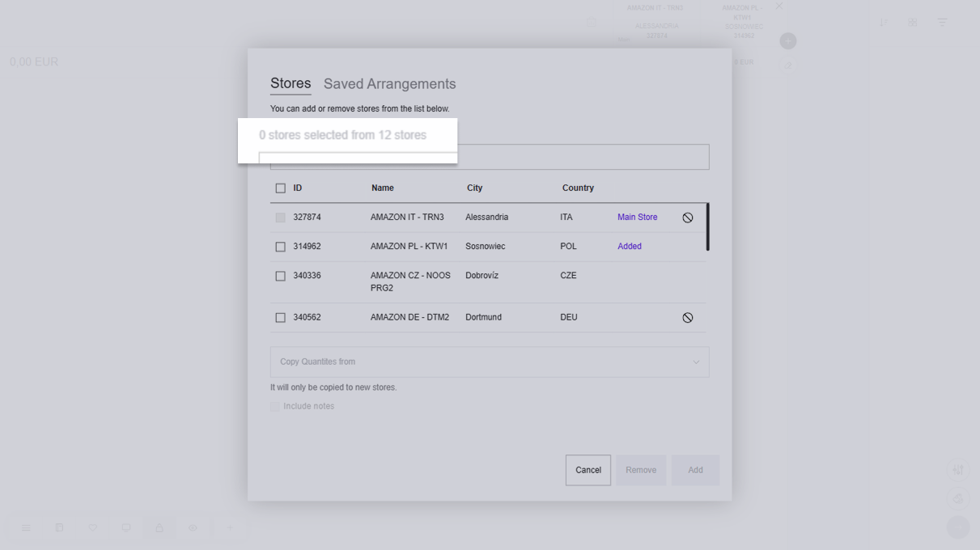Tick the checkbox for store 340336
The height and width of the screenshot is (550, 980).
pyautogui.click(x=281, y=276)
